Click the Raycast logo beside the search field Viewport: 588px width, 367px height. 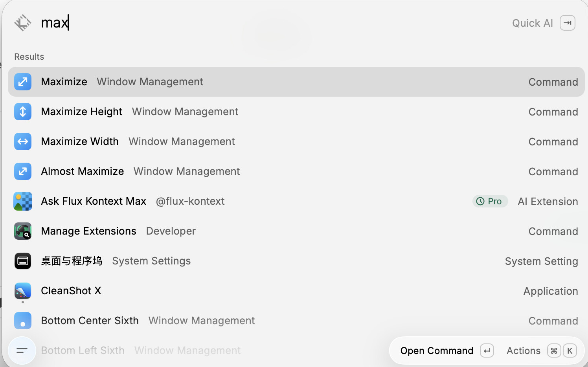[x=23, y=23]
